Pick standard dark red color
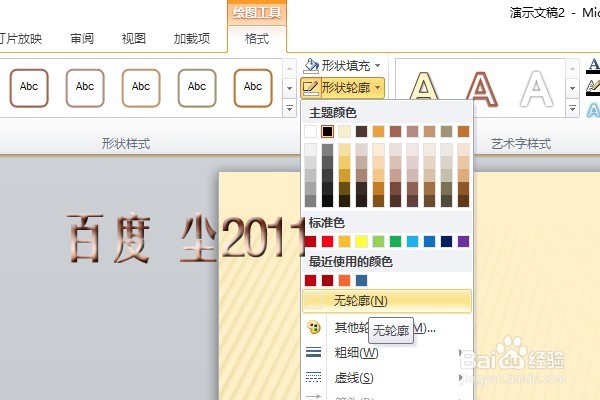 [x=310, y=242]
